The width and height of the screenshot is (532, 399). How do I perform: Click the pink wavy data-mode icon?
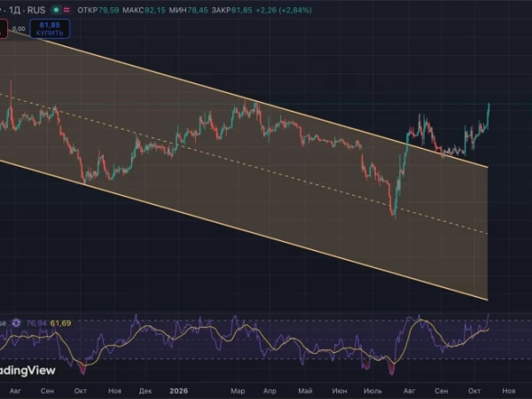[x=66, y=10]
